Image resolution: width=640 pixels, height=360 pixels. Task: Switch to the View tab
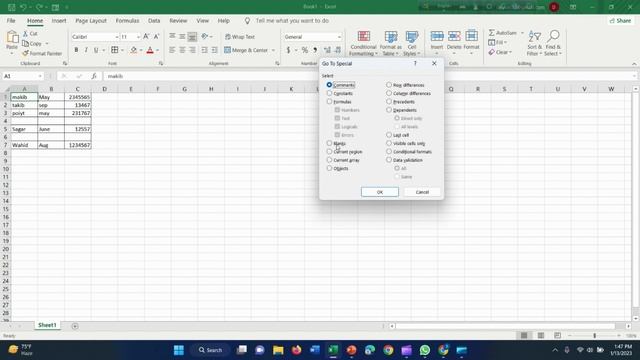pos(202,20)
